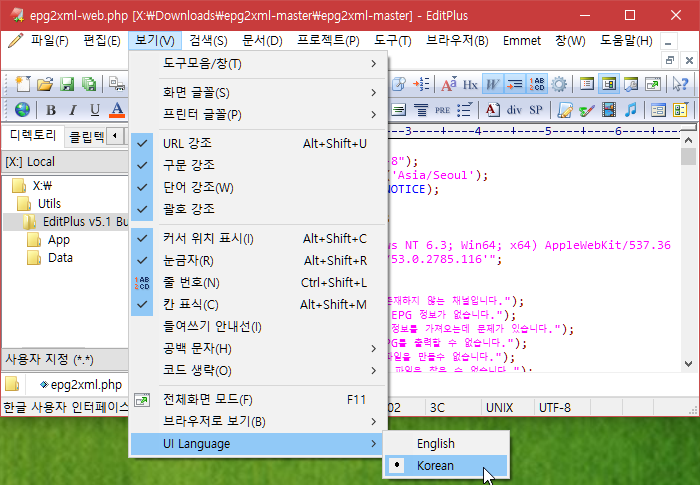Image resolution: width=700 pixels, height=485 pixels.
Task: Toggle the W word wrap icon
Action: pos(492,84)
